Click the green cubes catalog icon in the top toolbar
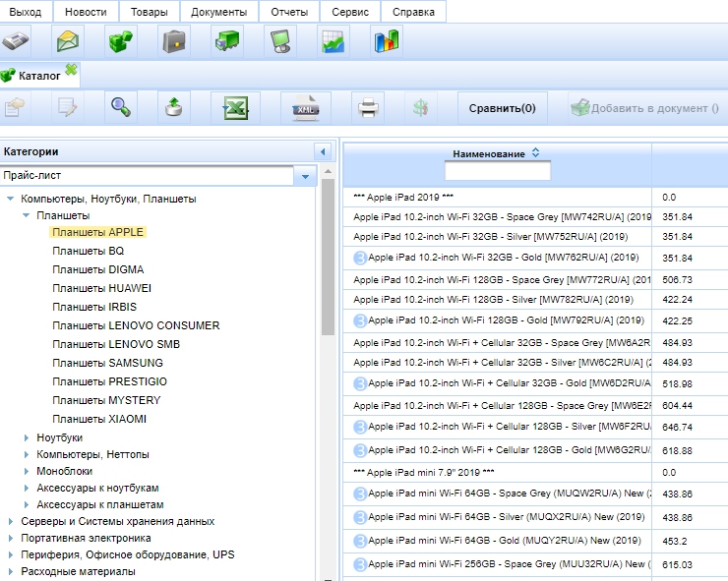The width and height of the screenshot is (728, 581). point(121,41)
